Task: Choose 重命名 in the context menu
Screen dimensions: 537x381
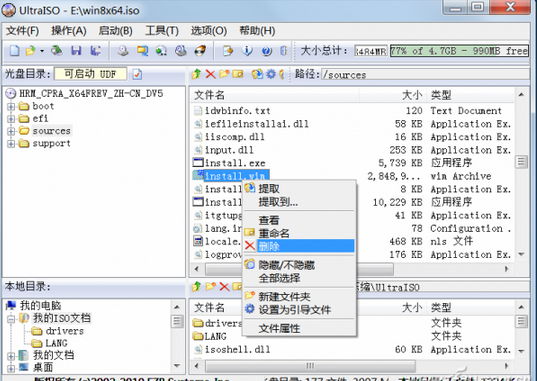Action: coord(299,233)
